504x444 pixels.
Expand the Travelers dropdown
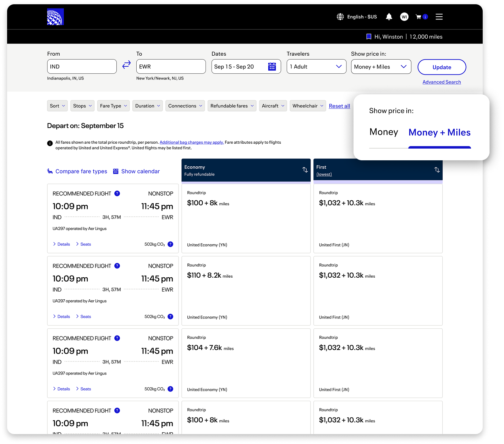[317, 67]
